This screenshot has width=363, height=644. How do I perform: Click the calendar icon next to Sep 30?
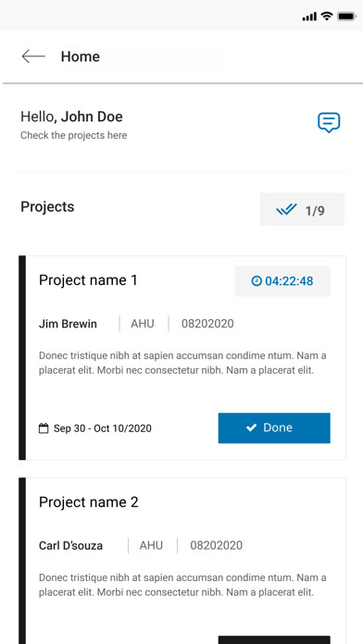pos(44,428)
